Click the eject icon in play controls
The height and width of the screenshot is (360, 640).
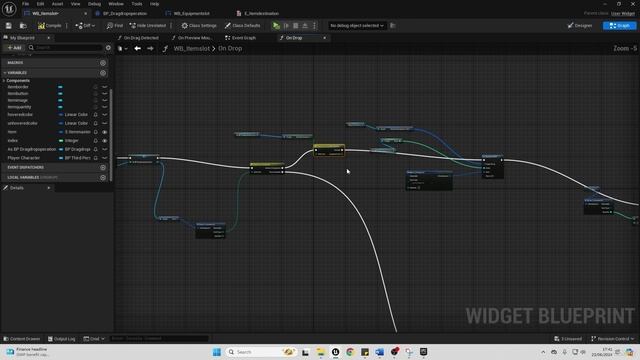305,26
